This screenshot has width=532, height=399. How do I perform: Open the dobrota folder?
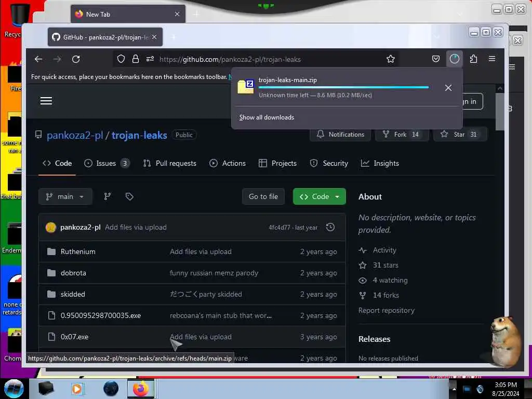73,273
